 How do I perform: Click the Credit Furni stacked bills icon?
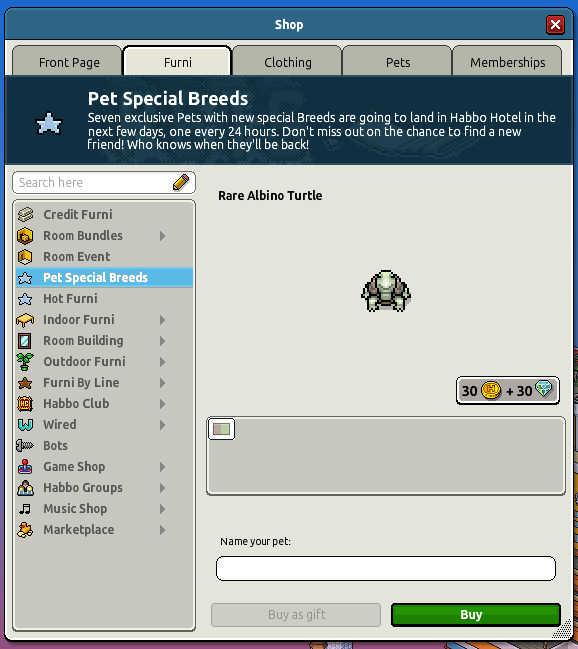click(25, 214)
